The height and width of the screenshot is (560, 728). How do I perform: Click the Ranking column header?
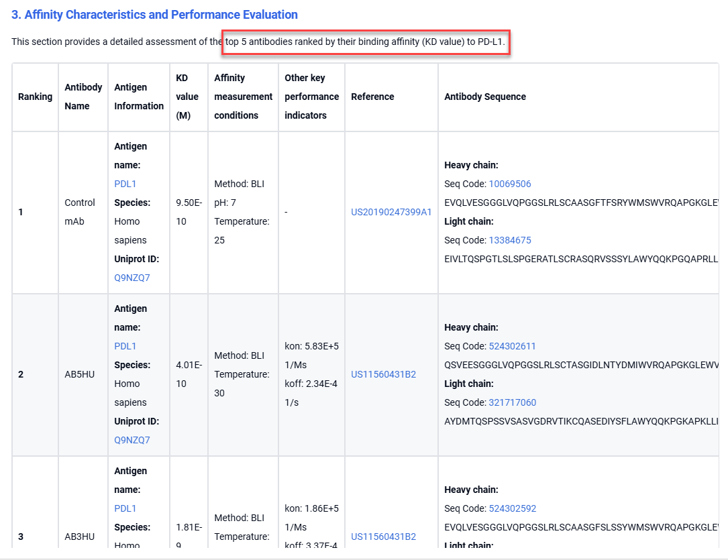pyautogui.click(x=35, y=97)
